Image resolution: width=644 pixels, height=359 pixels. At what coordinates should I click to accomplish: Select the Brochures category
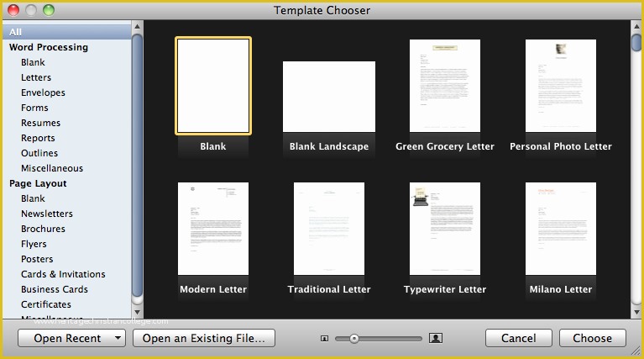(43, 229)
